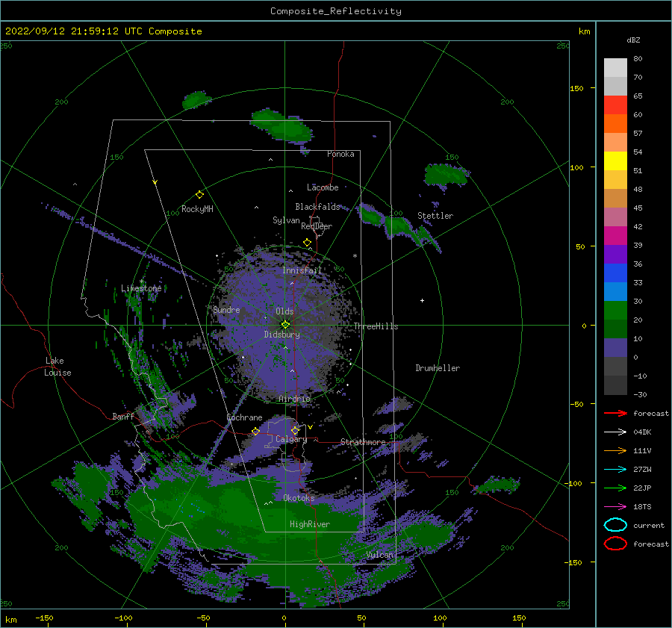The width and height of the screenshot is (672, 628).
Task: Click the Stettler label
Action: 435,216
